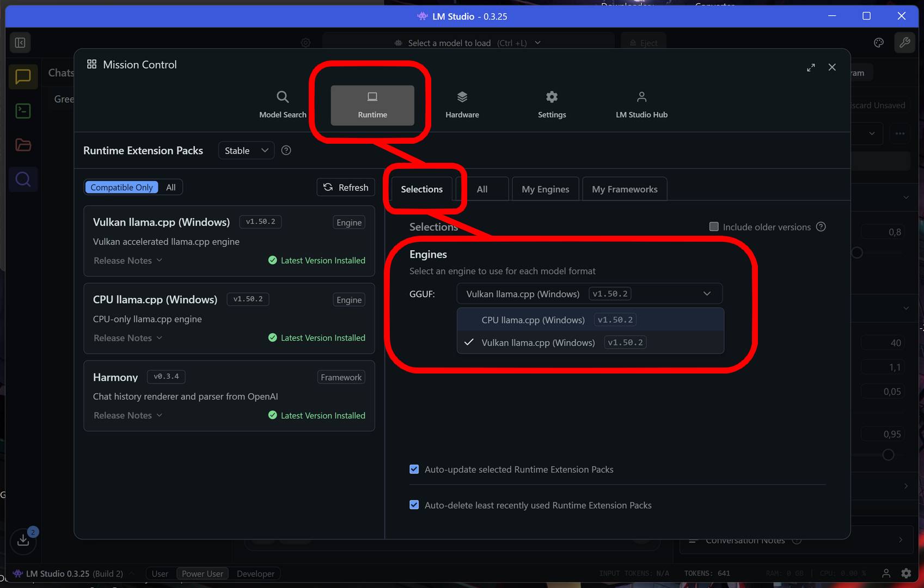Image resolution: width=924 pixels, height=588 pixels.
Task: Click the Harmony card title
Action: pyautogui.click(x=115, y=377)
